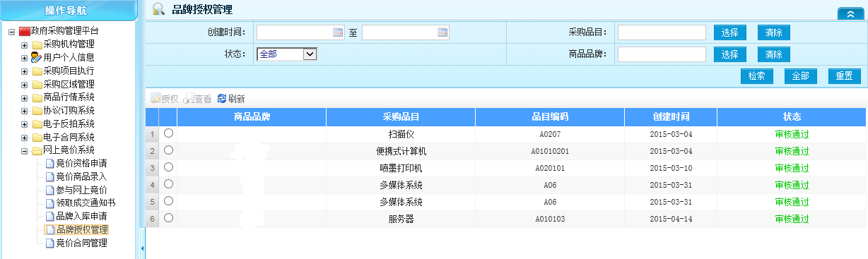Screen dimensions: 868x259
Task: Click the user icon of 用户个人信息
Action: (x=37, y=57)
